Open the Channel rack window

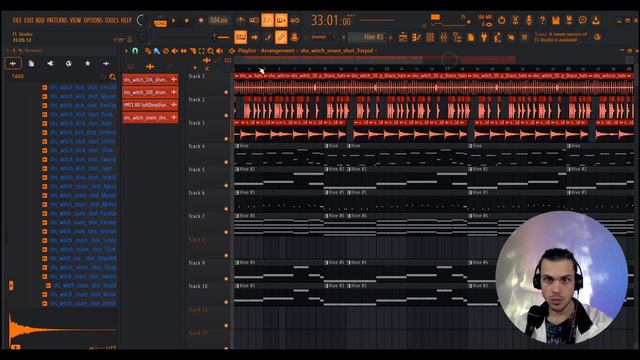pyautogui.click(x=430, y=38)
